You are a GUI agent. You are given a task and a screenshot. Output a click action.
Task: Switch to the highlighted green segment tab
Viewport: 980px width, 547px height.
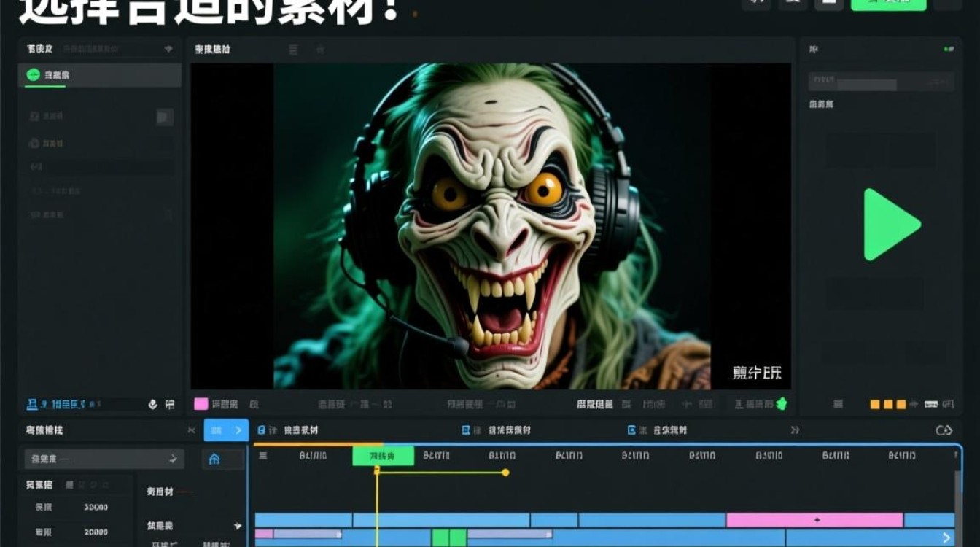[382, 454]
